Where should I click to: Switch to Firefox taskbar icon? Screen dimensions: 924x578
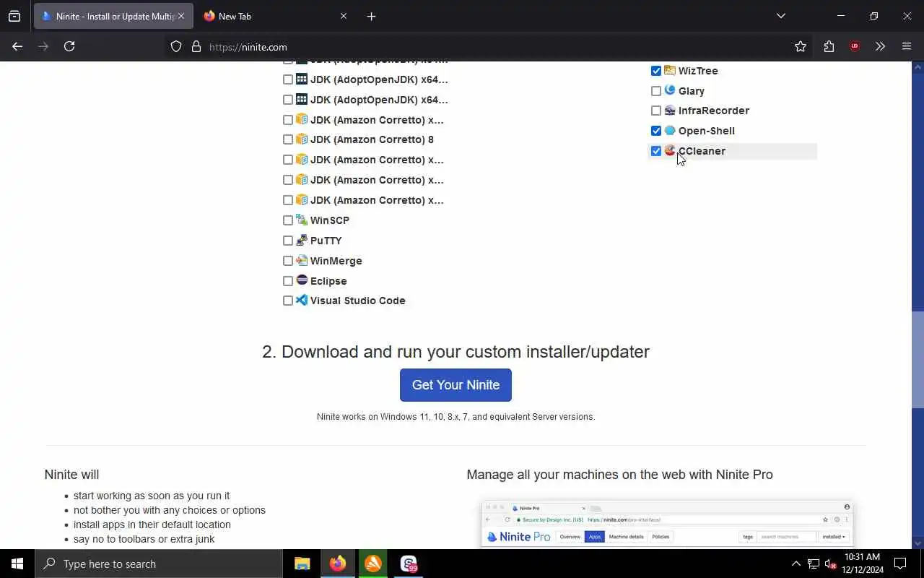[338, 564]
